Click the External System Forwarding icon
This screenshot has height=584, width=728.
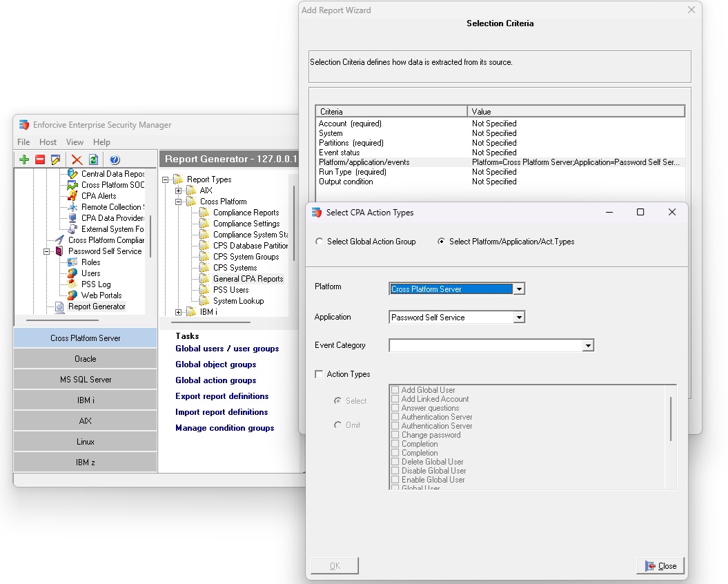(x=72, y=229)
